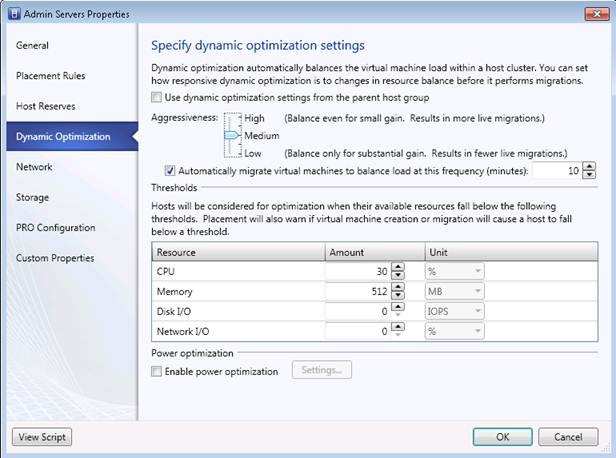616x458 pixels.
Task: Enable power optimization checkbox
Action: (x=156, y=371)
